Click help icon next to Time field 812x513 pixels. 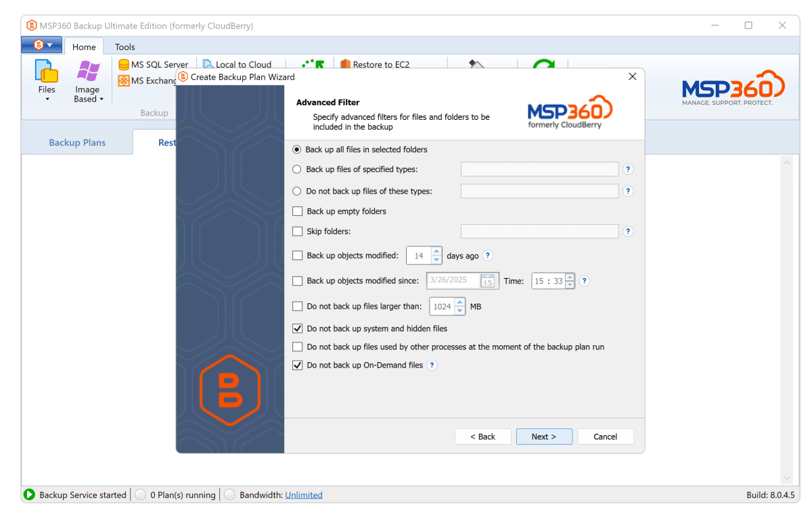585,281
